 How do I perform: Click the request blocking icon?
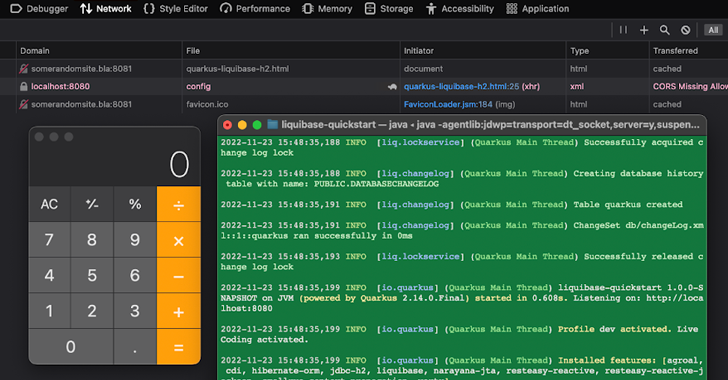(685, 30)
